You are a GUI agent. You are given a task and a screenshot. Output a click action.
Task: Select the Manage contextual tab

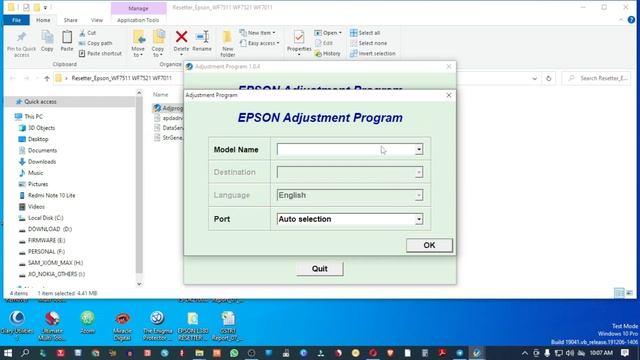138,8
